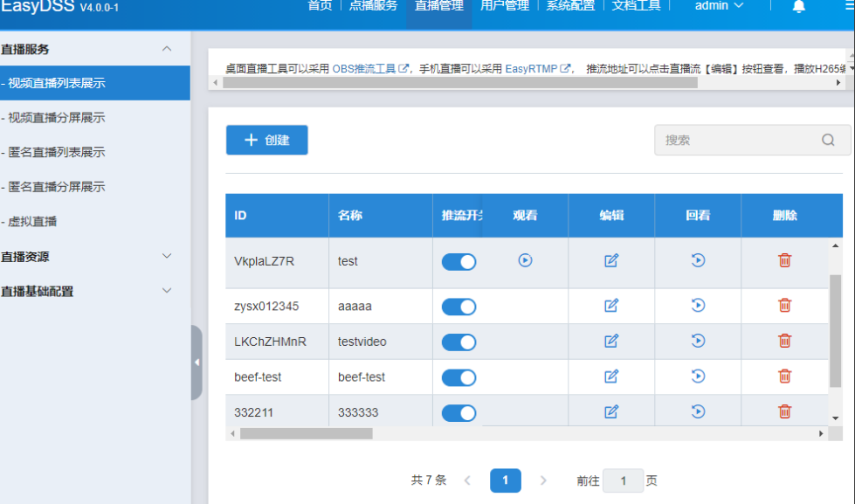This screenshot has height=504, width=855.
Task: Click the notice banner horizontal scrollbar
Action: coord(460,83)
